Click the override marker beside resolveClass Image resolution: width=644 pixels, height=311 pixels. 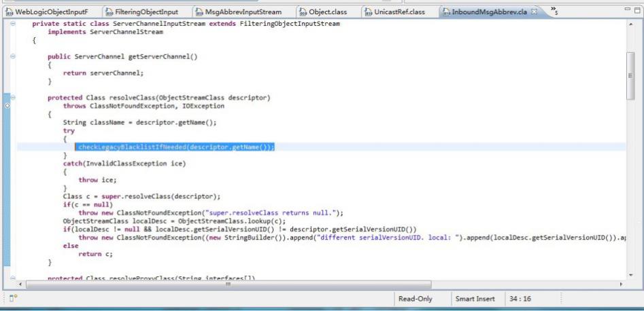[x=7, y=106]
